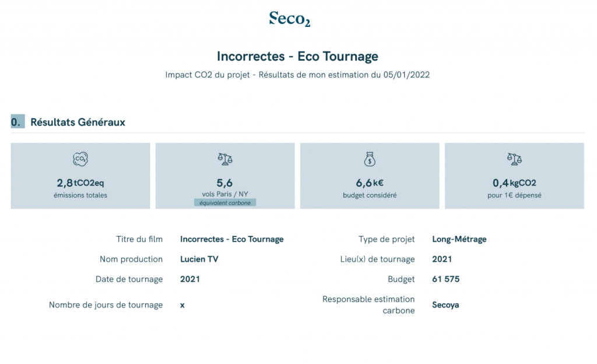Click the Lucien TV production name value
Viewport: 597px width, 364px height.
(199, 259)
